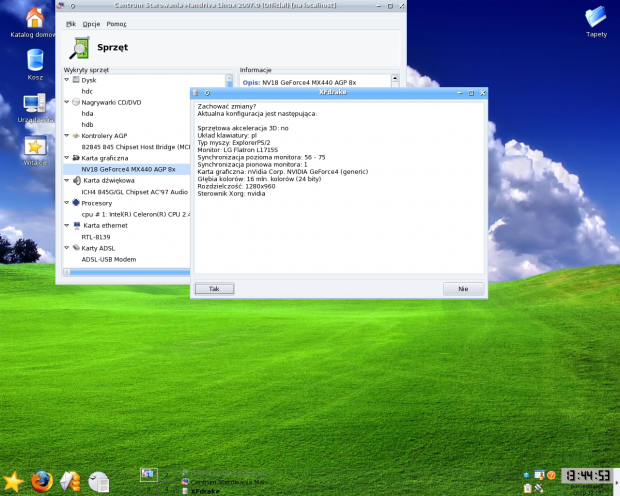The height and width of the screenshot is (496, 620).
Task: Click the vertical scrollbar of hardware list
Action: pos(229,81)
